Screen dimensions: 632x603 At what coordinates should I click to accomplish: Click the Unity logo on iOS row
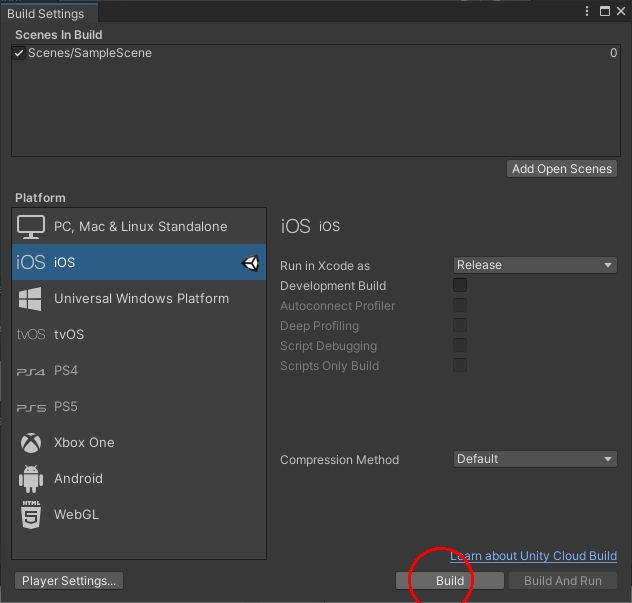point(250,263)
